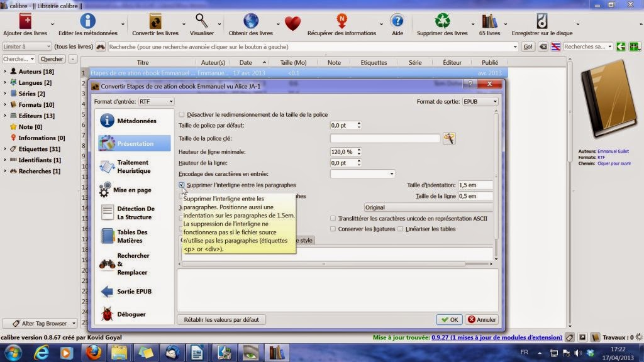Viewport: 644px width, 362px height.
Task: Expand the Etiquettes [31] tree node
Action: pyautogui.click(x=5, y=149)
